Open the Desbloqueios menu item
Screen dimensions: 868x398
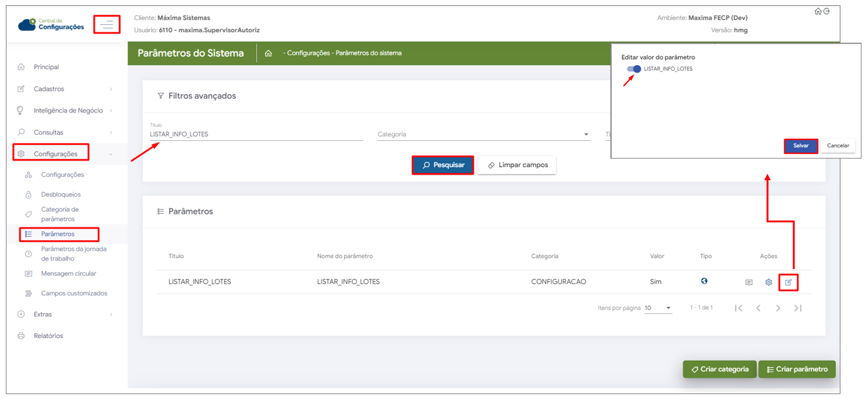click(x=61, y=195)
